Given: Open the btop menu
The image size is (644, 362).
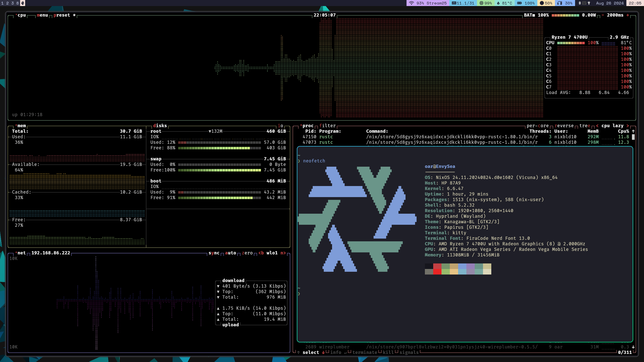Looking at the screenshot, I should point(42,15).
